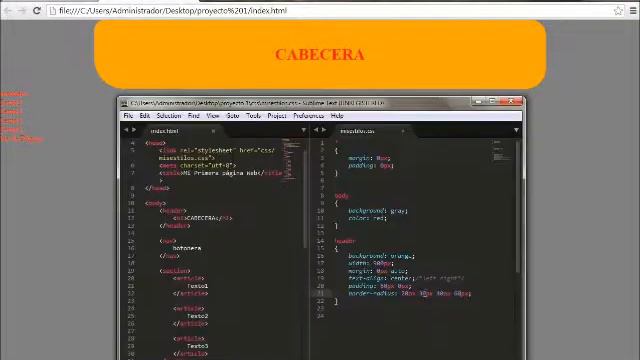Open tab list dropdown of misestilos.css pane
This screenshot has height=360, width=640.
pos(516,130)
